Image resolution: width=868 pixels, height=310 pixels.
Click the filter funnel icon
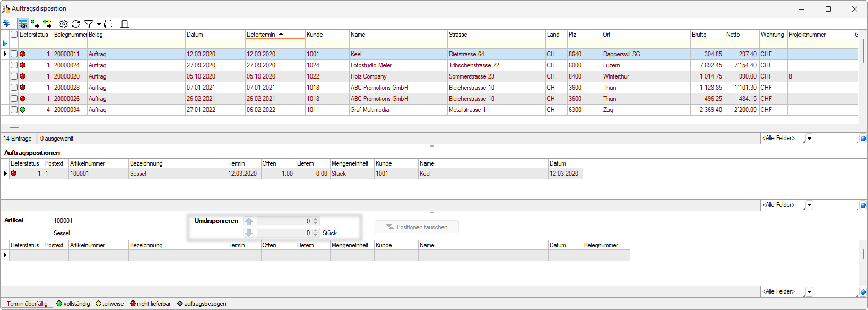tap(89, 24)
